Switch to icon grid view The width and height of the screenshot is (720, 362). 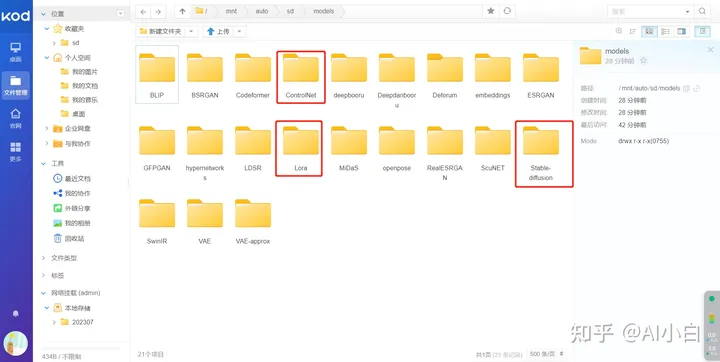pyautogui.click(x=649, y=31)
